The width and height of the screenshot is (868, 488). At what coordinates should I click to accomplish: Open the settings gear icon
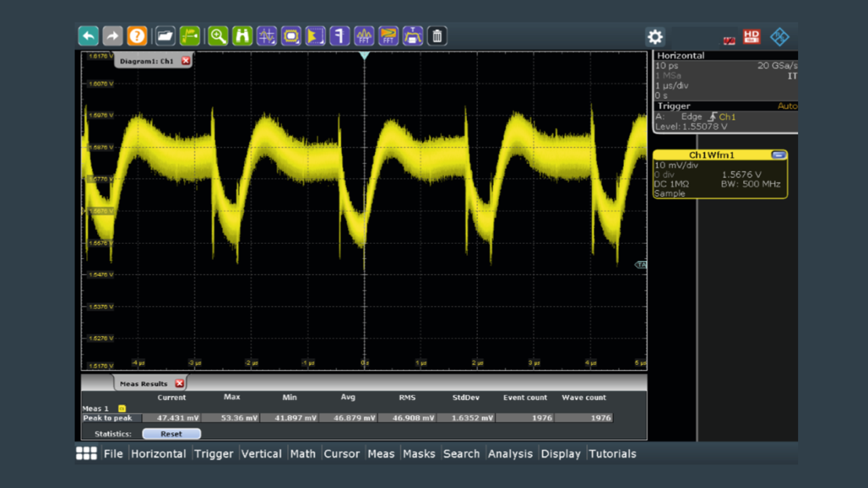tap(655, 37)
